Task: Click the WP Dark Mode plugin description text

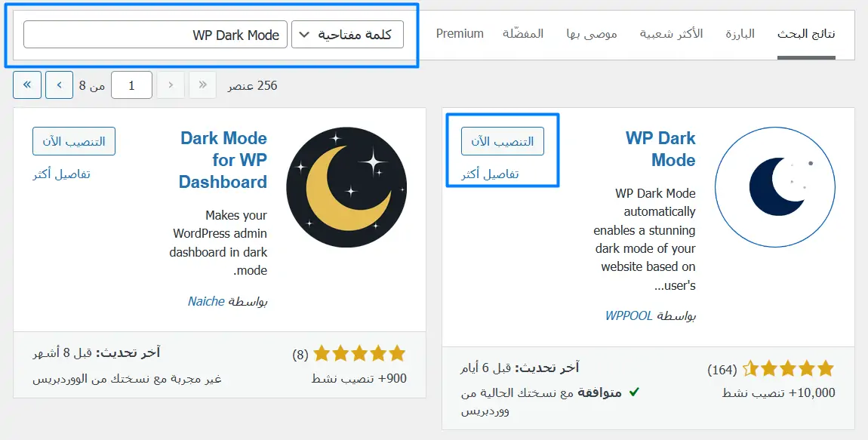Action: click(645, 239)
